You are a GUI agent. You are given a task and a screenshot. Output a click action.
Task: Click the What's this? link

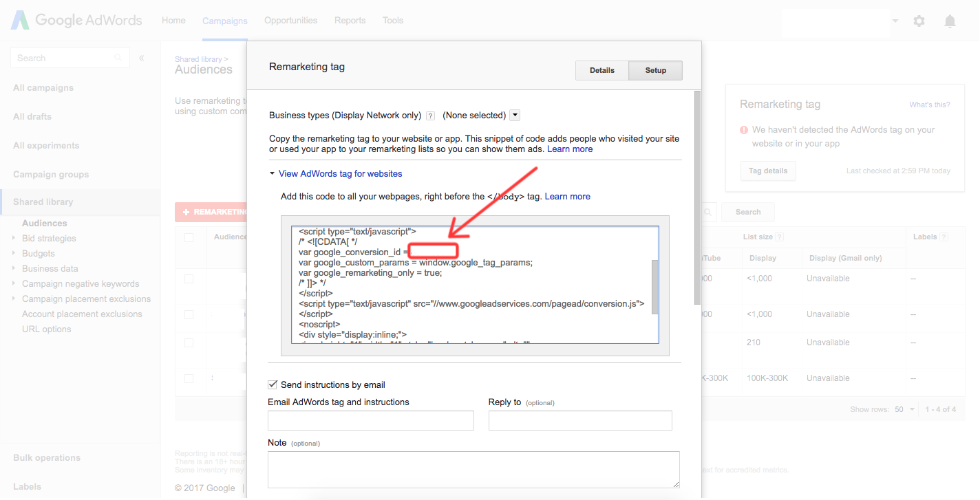(930, 105)
